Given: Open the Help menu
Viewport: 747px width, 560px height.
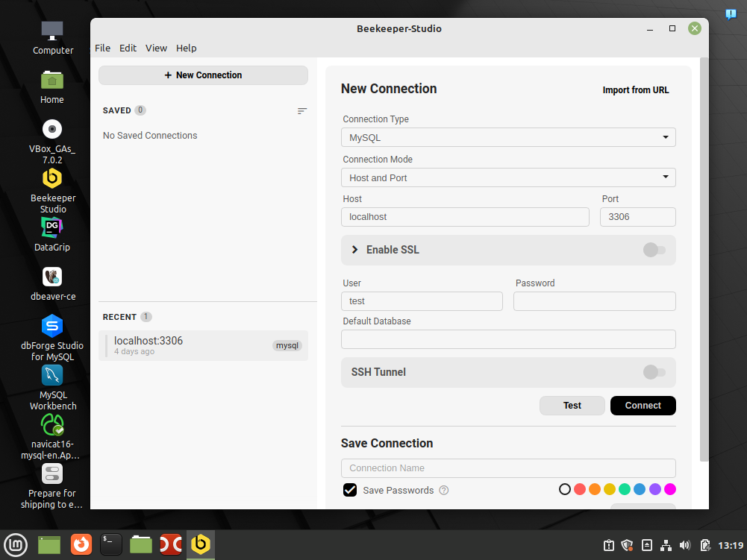Looking at the screenshot, I should 187,48.
